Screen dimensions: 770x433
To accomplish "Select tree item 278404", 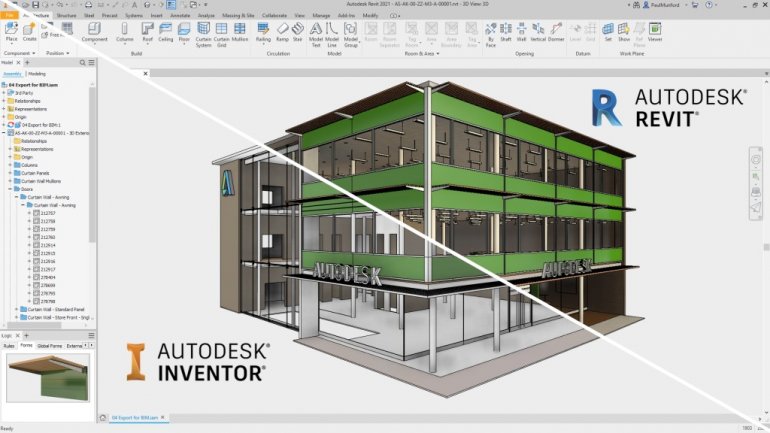I will coord(44,277).
